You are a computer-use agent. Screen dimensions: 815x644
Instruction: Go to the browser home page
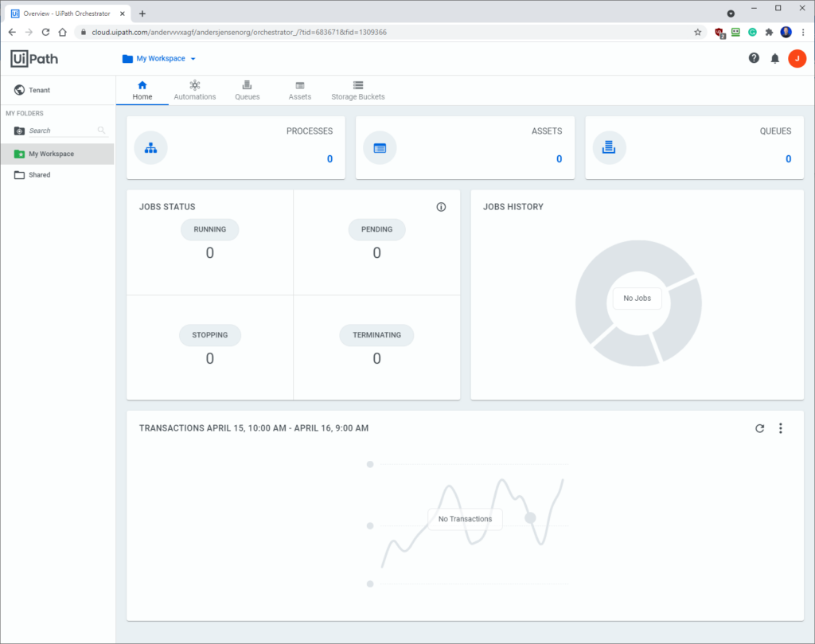pos(62,32)
